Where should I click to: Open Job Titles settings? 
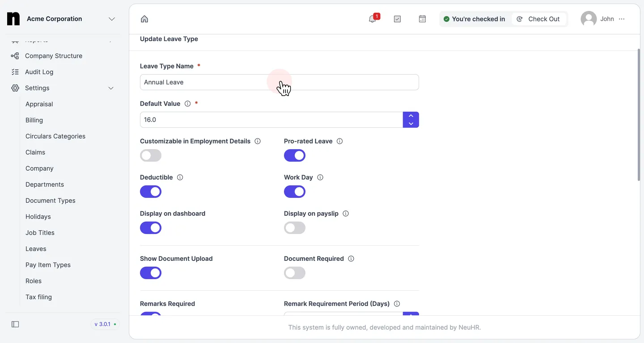40,233
